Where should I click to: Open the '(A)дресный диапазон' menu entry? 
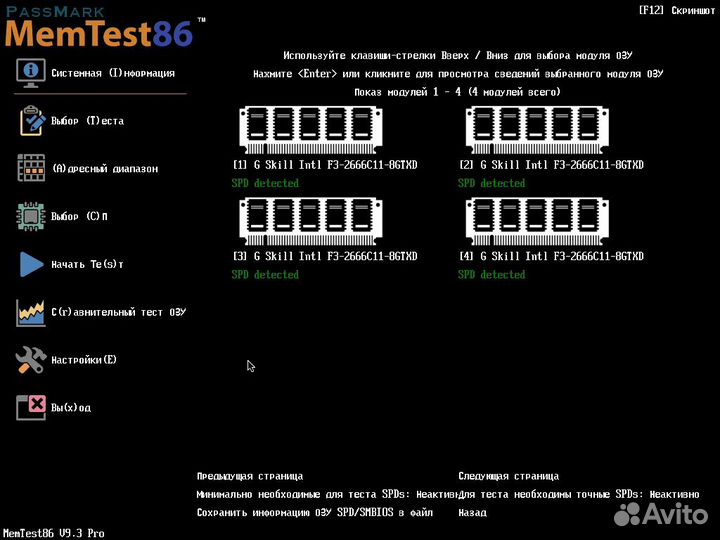pyautogui.click(x=105, y=169)
